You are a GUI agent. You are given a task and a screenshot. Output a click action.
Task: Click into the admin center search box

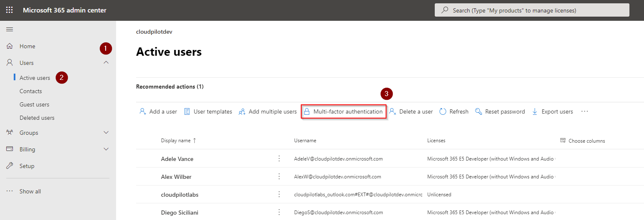pyautogui.click(x=532, y=10)
